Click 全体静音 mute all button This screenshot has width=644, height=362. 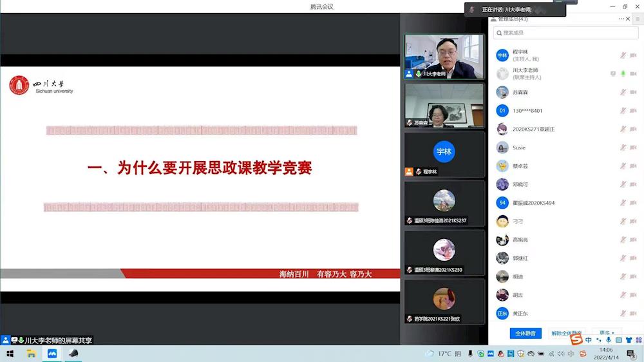point(526,333)
